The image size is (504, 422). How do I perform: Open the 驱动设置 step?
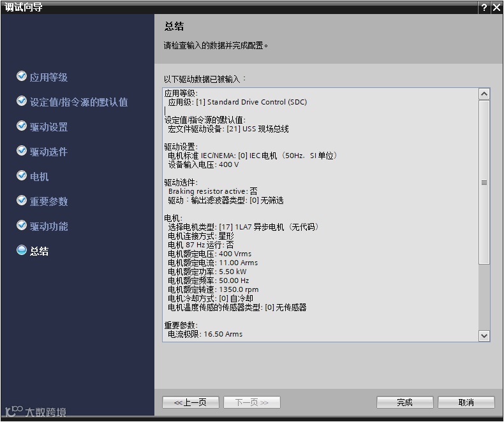pos(48,127)
